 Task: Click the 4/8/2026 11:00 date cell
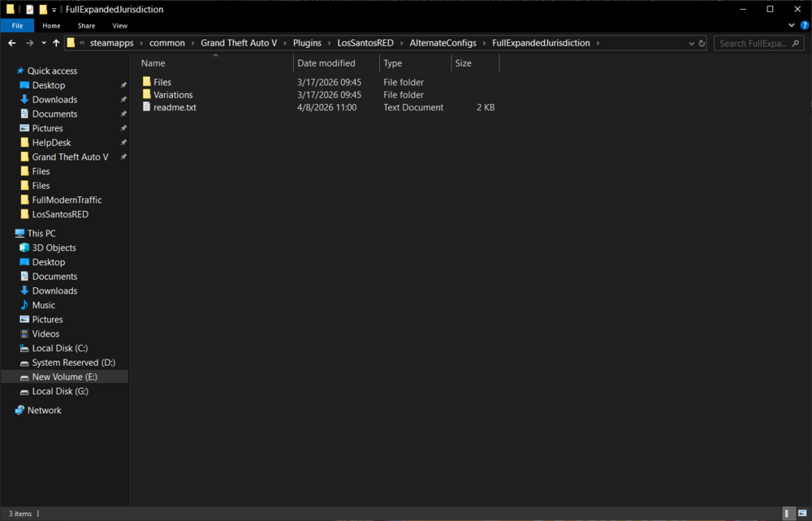[326, 108]
